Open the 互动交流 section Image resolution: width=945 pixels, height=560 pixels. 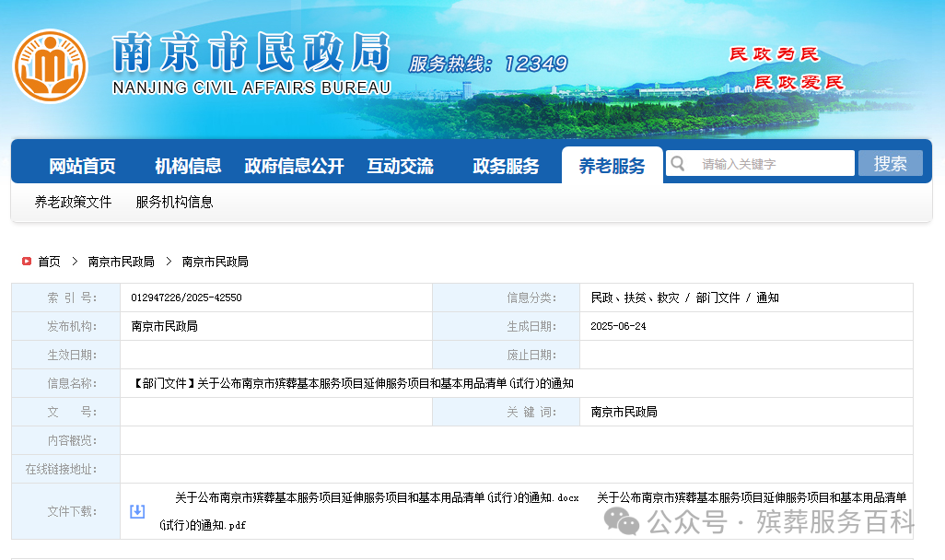click(400, 164)
